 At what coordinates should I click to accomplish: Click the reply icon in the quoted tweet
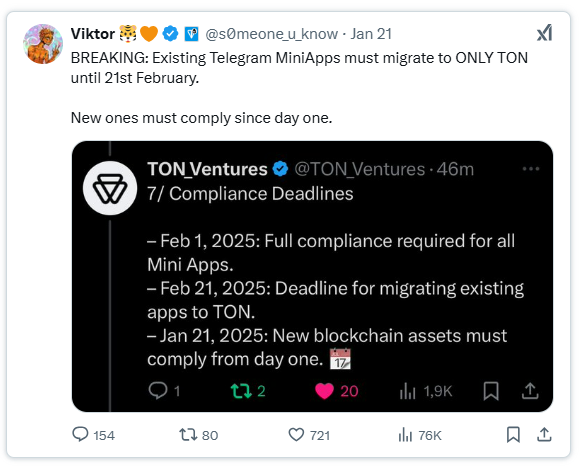click(x=158, y=391)
